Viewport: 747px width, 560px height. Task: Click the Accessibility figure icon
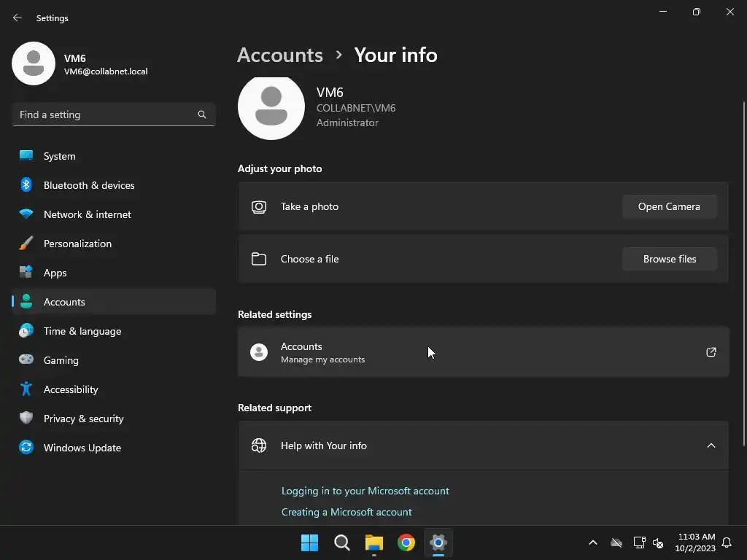[26, 389]
